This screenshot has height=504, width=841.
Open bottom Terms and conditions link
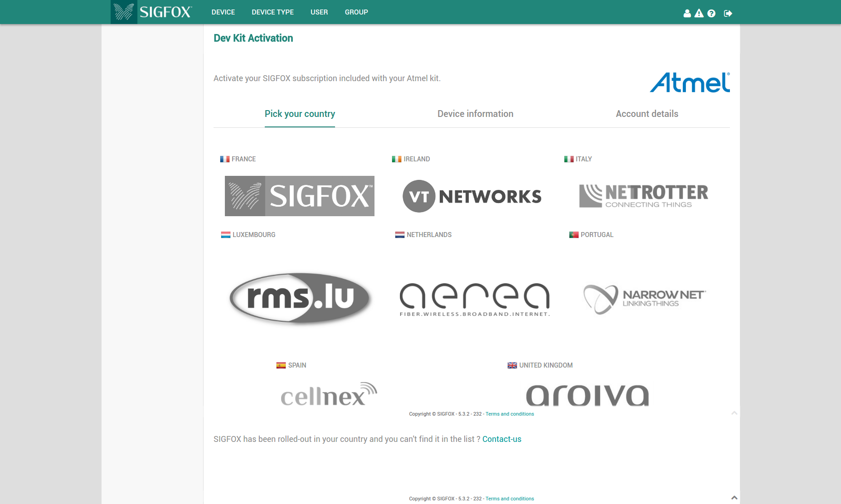coord(510,499)
